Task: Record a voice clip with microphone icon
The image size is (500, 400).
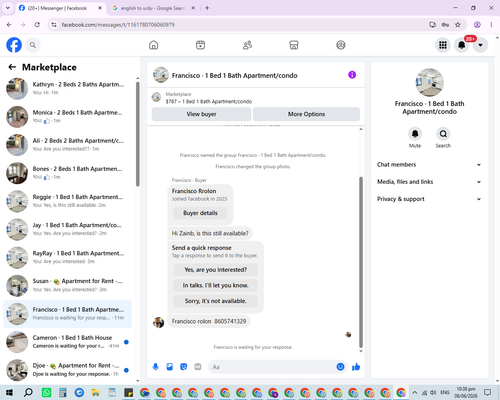Action: (x=155, y=367)
